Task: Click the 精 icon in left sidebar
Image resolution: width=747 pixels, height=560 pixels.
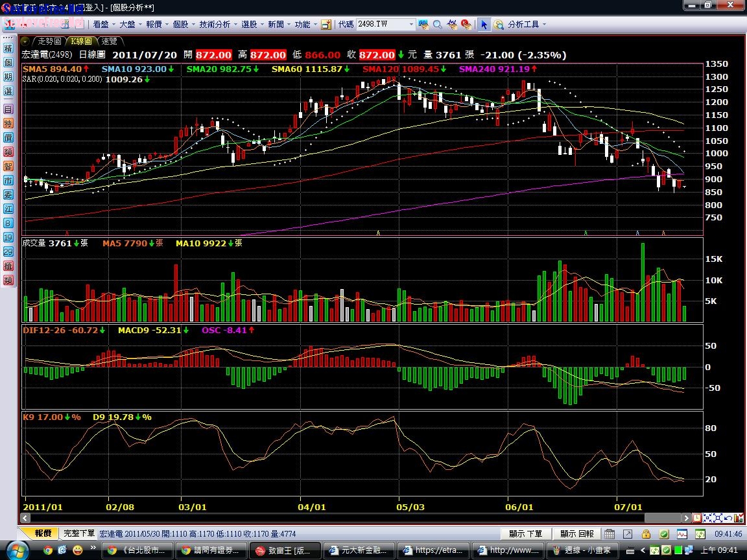Action: point(8,49)
